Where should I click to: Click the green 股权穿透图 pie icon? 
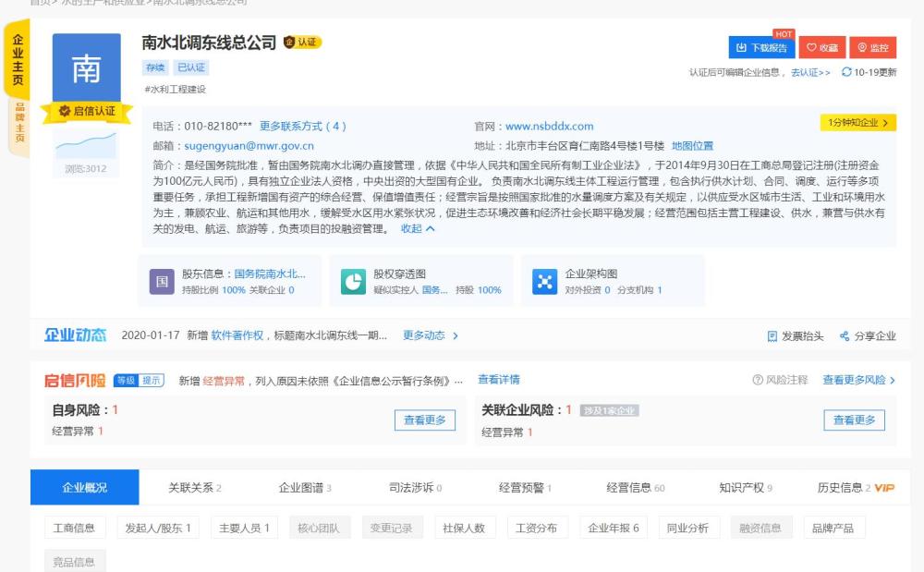(x=354, y=282)
